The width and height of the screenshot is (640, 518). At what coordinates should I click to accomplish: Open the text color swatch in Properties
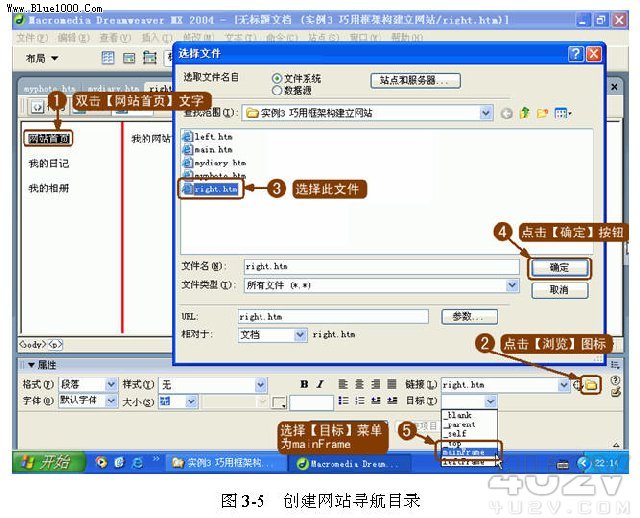pos(279,402)
